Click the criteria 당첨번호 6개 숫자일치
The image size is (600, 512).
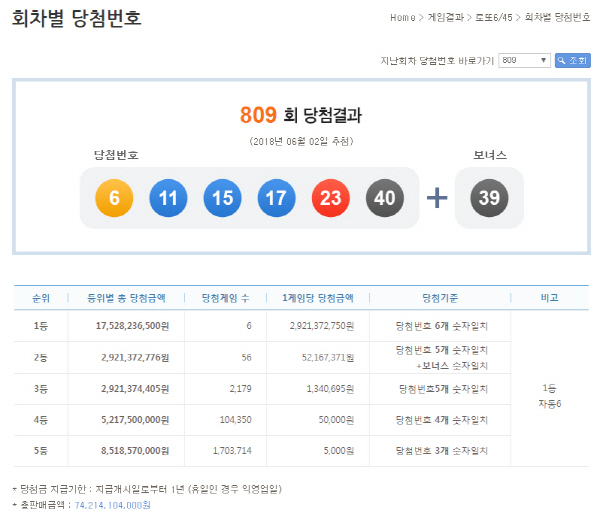442,326
